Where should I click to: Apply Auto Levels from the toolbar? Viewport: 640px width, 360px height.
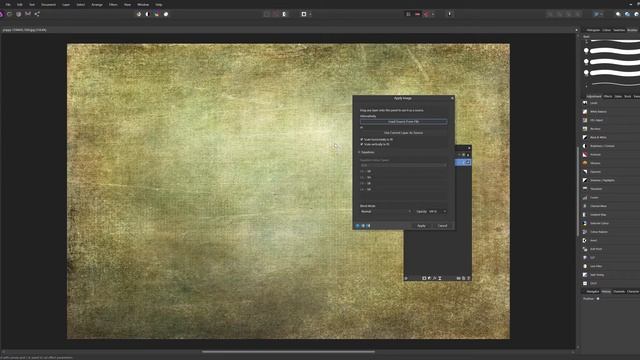139,14
